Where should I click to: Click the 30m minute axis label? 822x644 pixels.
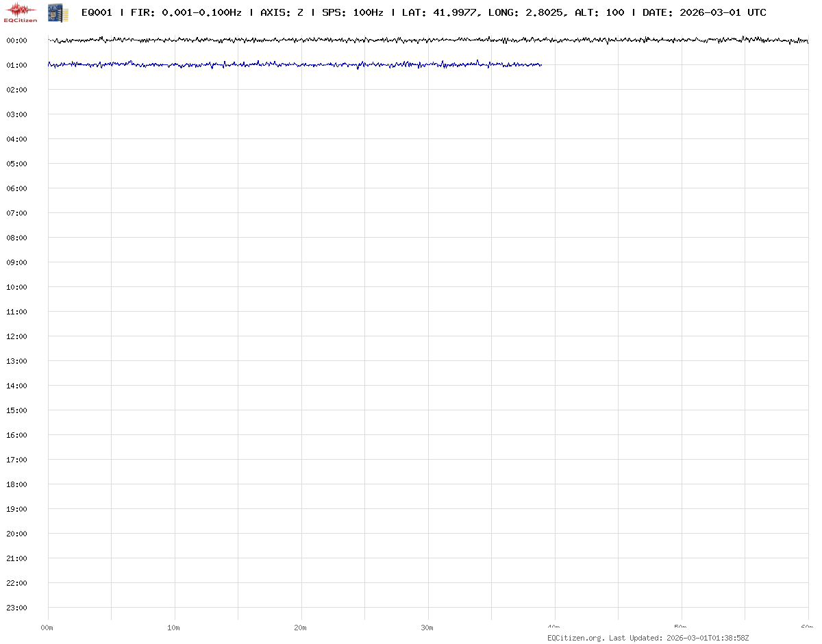pos(427,628)
